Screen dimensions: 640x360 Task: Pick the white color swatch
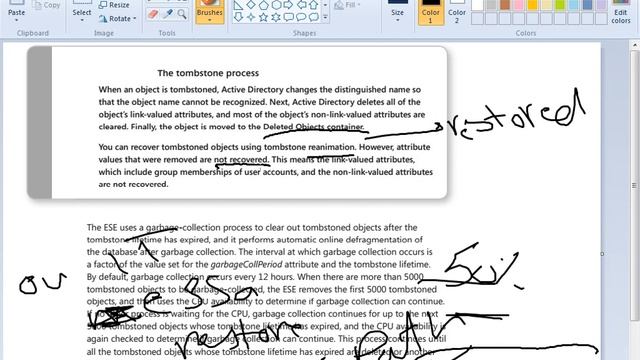point(477,5)
